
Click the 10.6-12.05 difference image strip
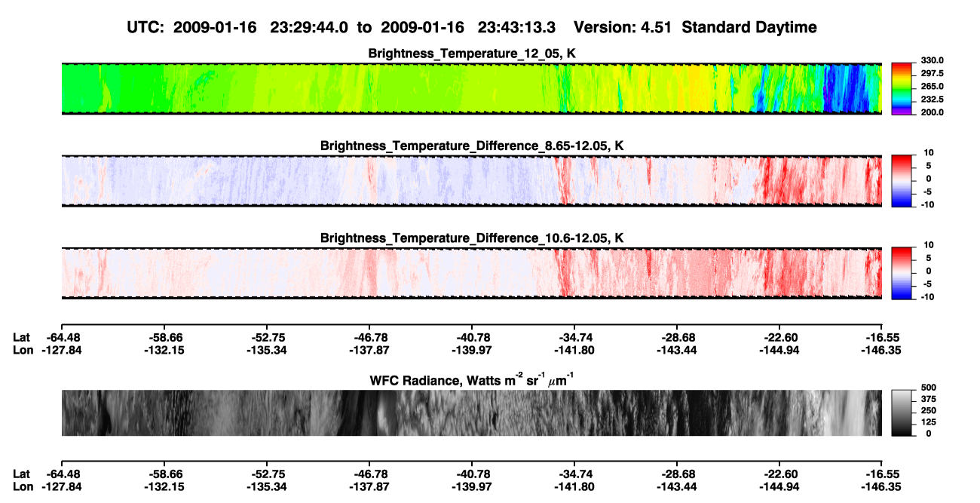471,273
